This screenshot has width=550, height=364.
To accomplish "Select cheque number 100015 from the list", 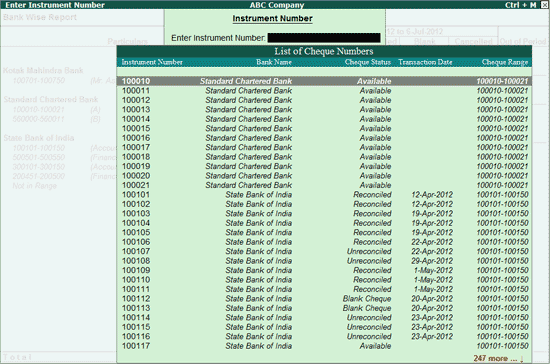I will [324, 128].
